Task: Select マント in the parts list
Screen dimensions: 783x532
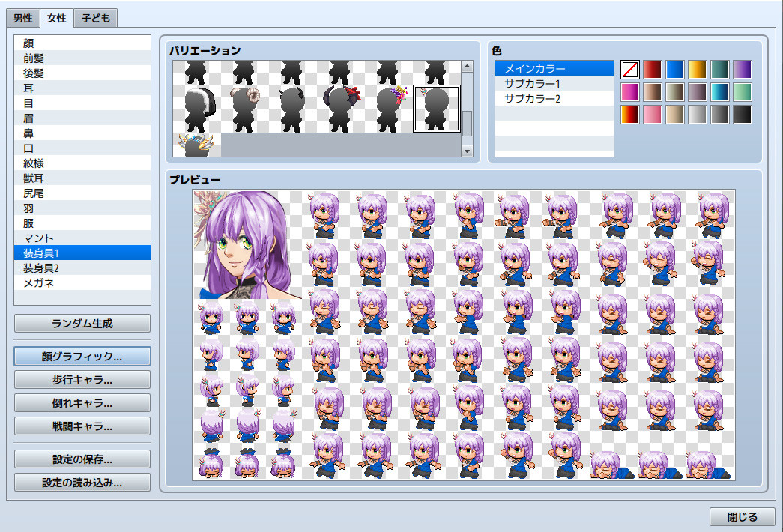Action: (x=81, y=238)
